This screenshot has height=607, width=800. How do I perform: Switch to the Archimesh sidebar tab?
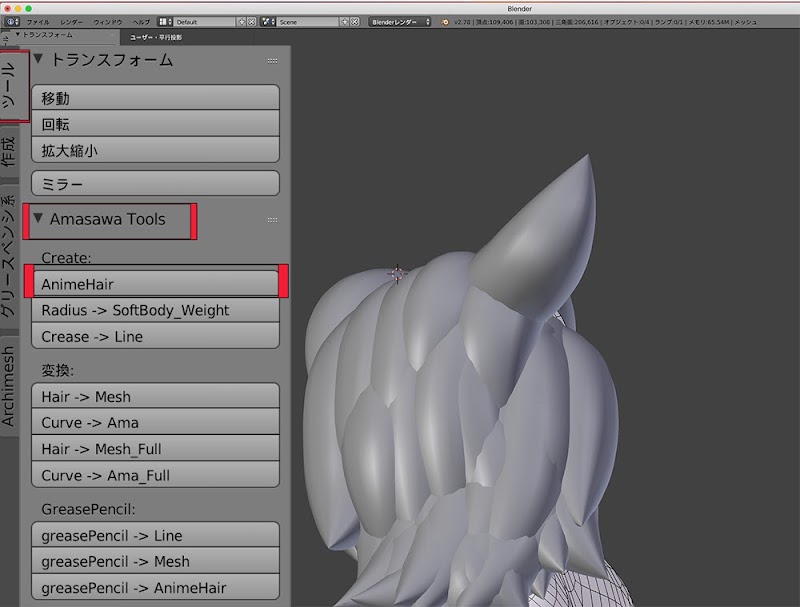click(9, 386)
